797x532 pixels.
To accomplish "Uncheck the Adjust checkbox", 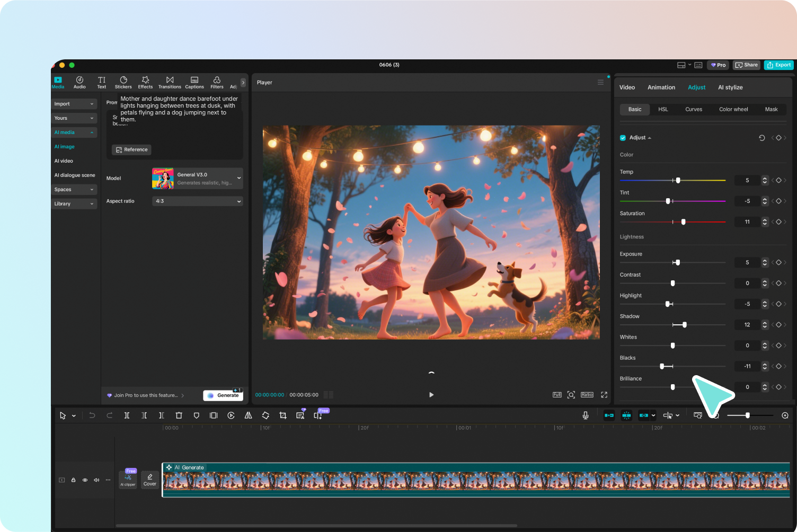I will pos(623,138).
